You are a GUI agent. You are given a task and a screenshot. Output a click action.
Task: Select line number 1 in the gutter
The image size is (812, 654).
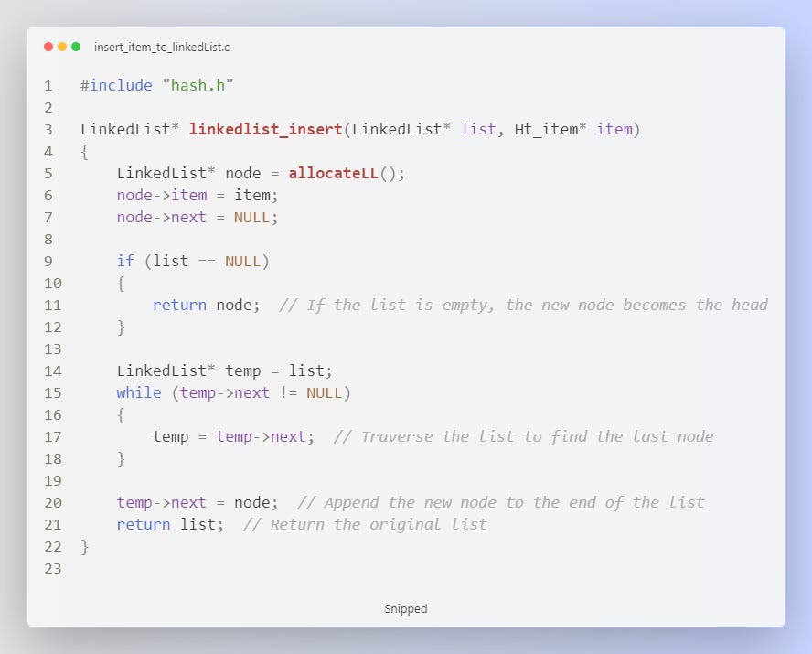click(x=48, y=85)
